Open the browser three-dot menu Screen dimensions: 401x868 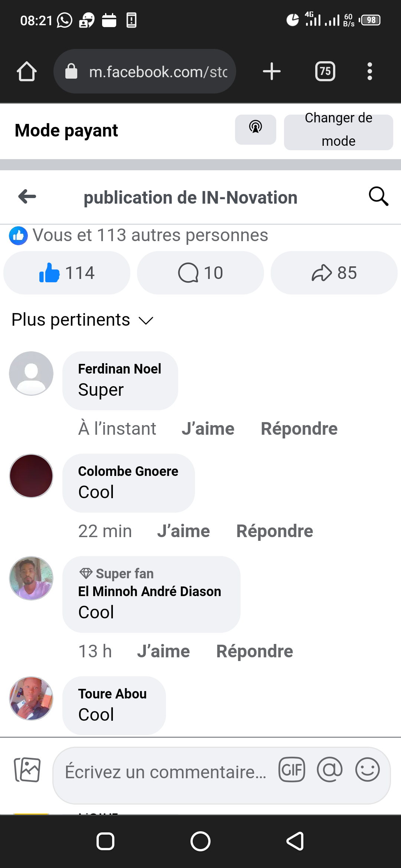coord(369,71)
